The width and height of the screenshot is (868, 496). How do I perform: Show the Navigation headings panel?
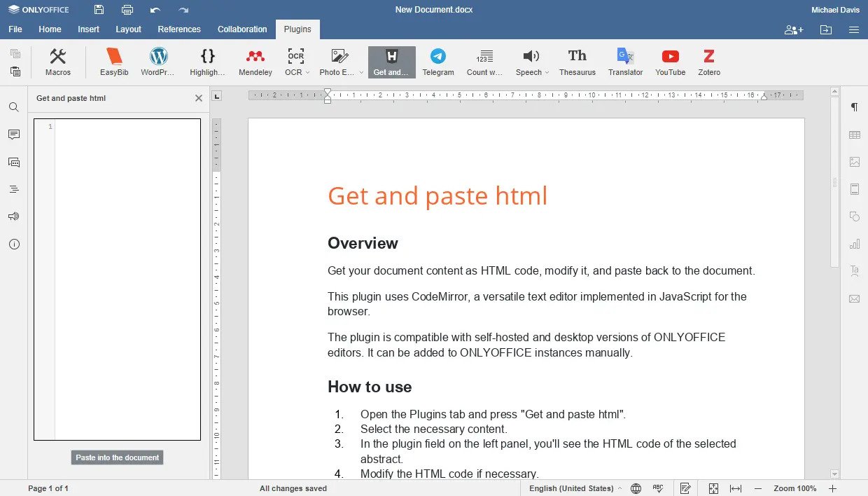coord(14,189)
